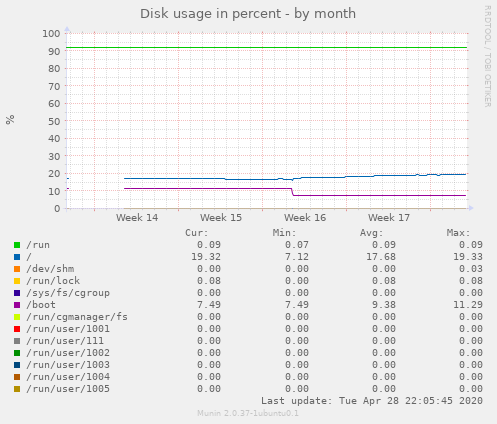This screenshot has height=424, width=497.
Task: Click the navy /run/user/1003 swatch
Action: (17, 365)
